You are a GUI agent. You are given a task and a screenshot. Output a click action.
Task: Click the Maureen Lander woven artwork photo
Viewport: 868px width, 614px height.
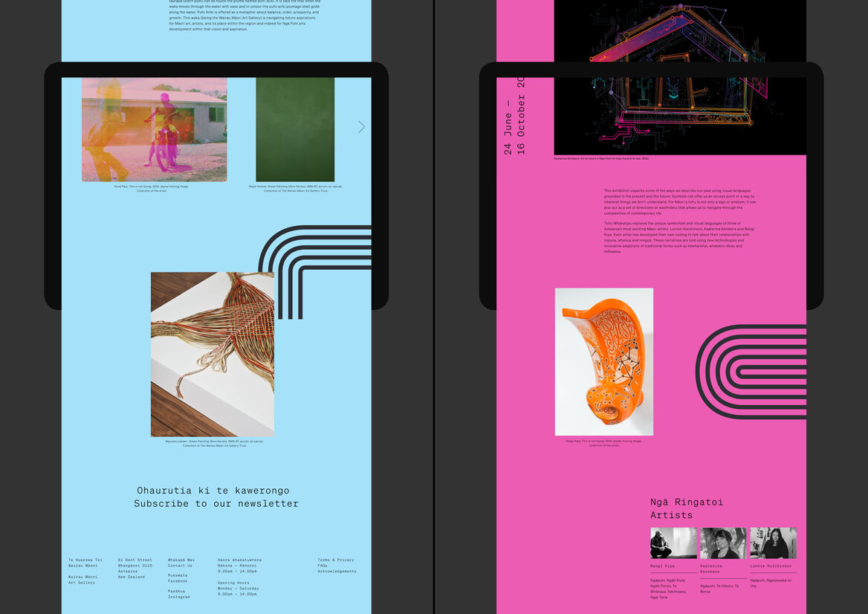(212, 353)
